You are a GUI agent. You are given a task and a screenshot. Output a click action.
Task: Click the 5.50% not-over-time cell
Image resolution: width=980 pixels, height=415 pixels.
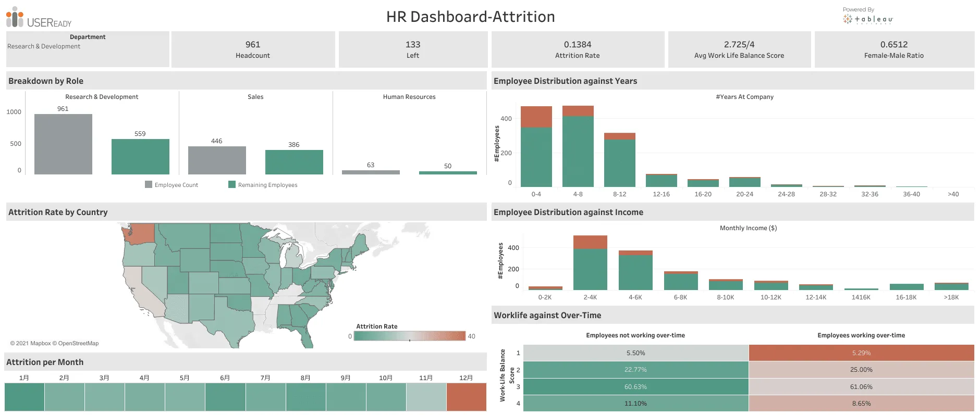pyautogui.click(x=636, y=353)
